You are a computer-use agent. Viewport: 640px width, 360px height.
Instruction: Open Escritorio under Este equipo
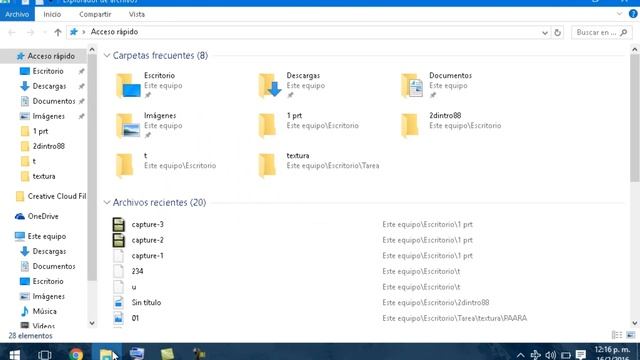pos(48,281)
